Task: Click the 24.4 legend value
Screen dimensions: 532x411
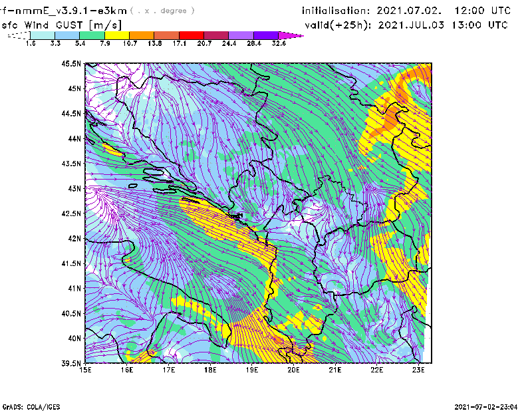Action: [229, 43]
